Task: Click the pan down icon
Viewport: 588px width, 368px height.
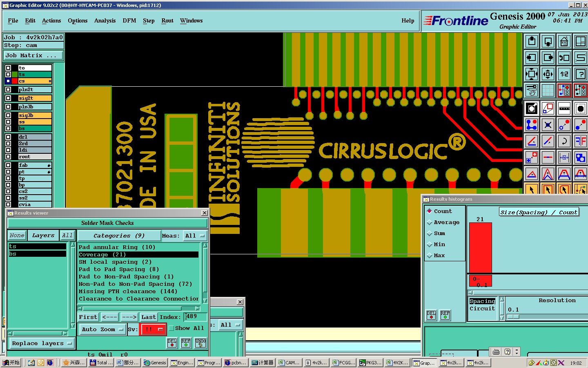Action: (x=548, y=41)
